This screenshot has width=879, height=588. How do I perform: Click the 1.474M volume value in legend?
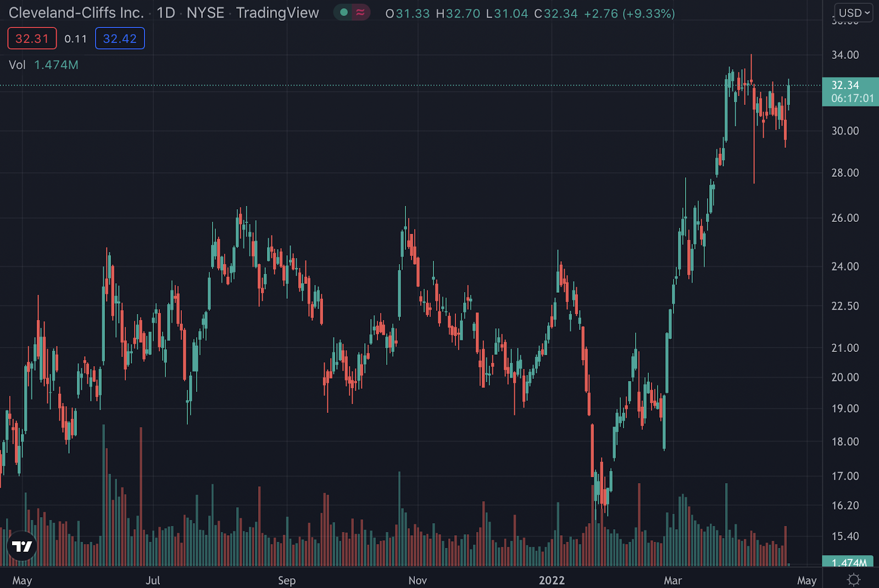[x=56, y=65]
